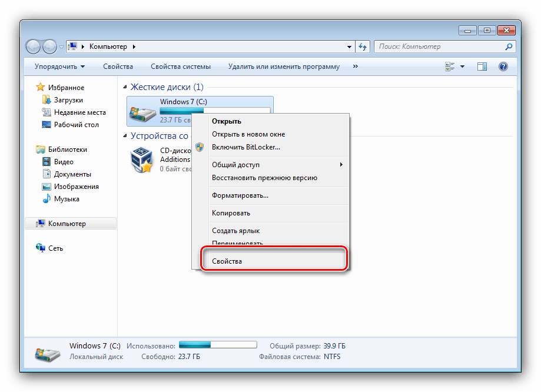The height and width of the screenshot is (392, 541).
Task: Click the drive icon in details pane
Action: point(47,354)
